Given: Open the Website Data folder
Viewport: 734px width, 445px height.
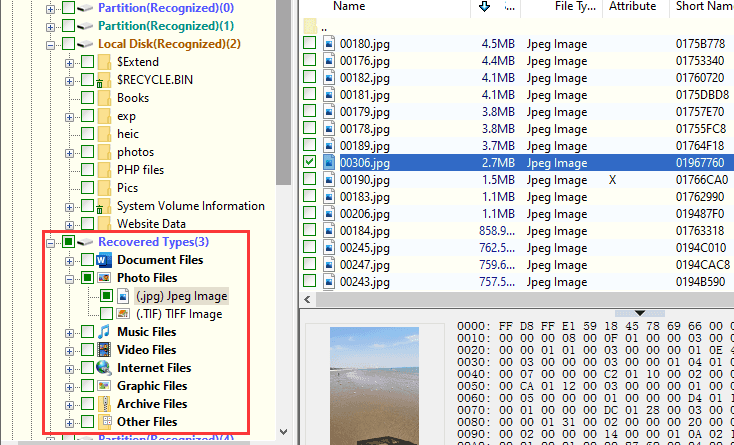Looking at the screenshot, I should 153,224.
